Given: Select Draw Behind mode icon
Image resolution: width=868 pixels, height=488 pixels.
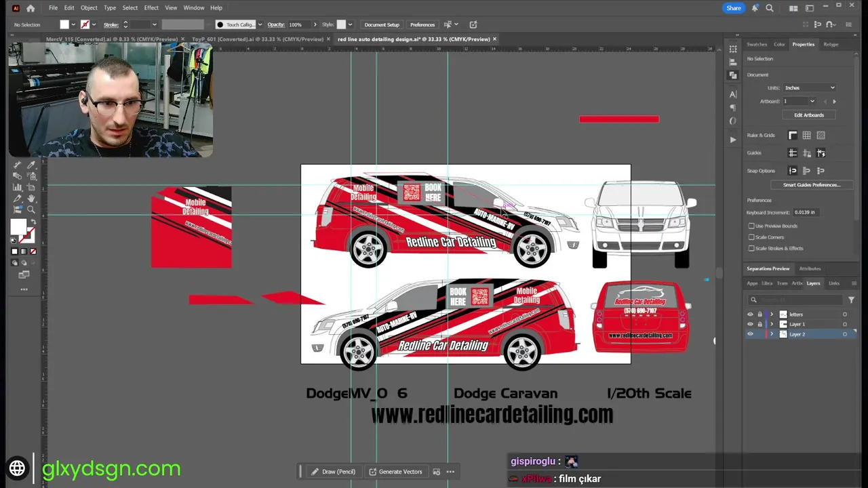Looking at the screenshot, I should (x=24, y=263).
